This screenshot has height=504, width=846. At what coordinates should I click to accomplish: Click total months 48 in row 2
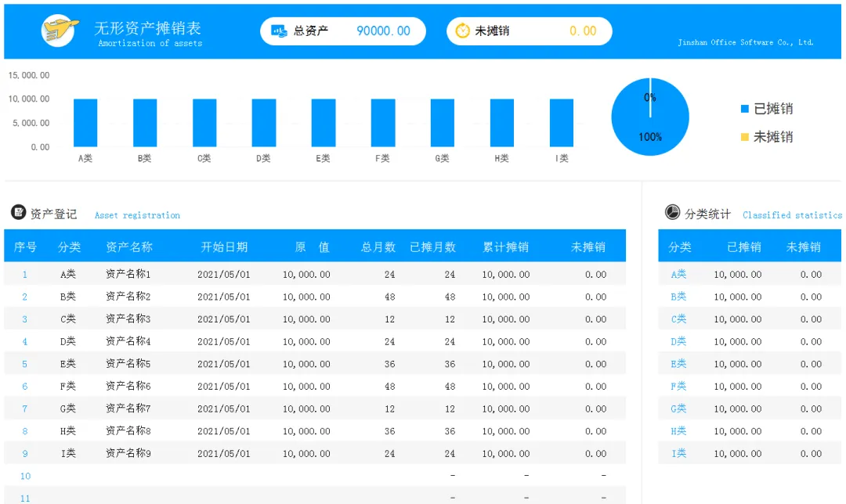[x=389, y=297]
